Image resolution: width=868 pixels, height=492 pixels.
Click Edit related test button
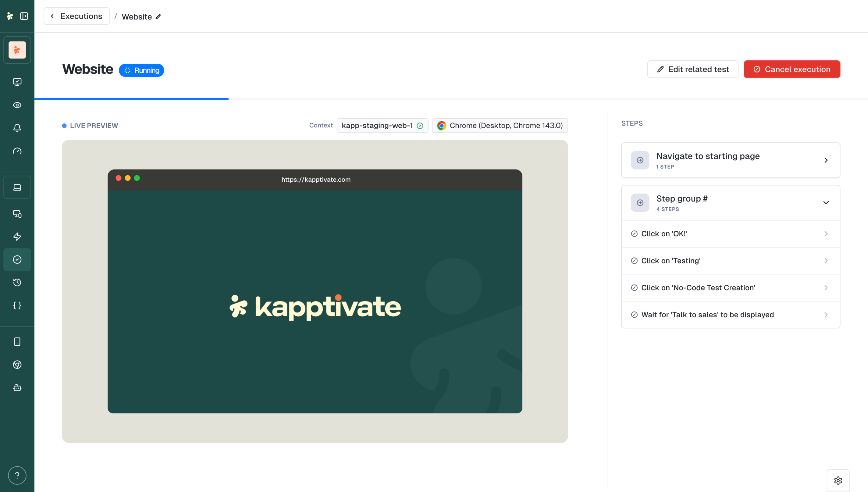(693, 69)
